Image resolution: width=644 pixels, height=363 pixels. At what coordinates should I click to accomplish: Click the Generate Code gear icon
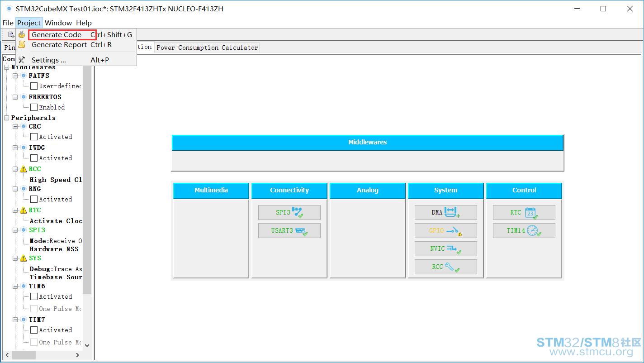coord(22,34)
